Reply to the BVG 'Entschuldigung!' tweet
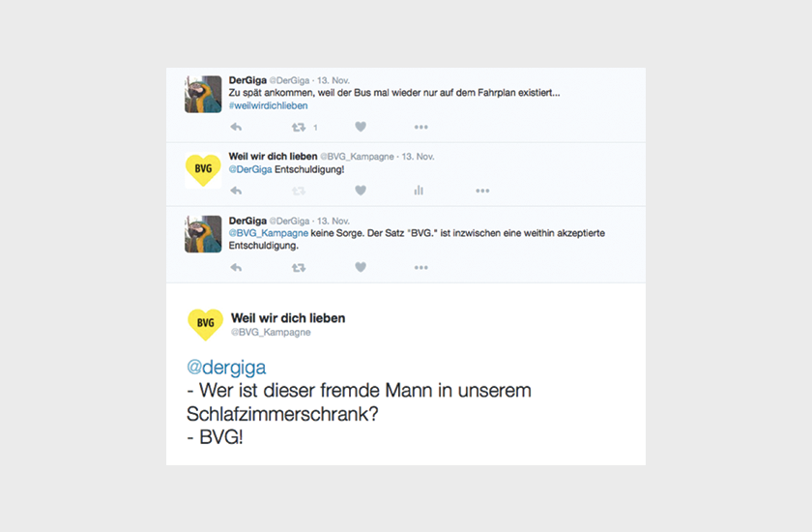Viewport: 812px width, 532px height. click(236, 191)
